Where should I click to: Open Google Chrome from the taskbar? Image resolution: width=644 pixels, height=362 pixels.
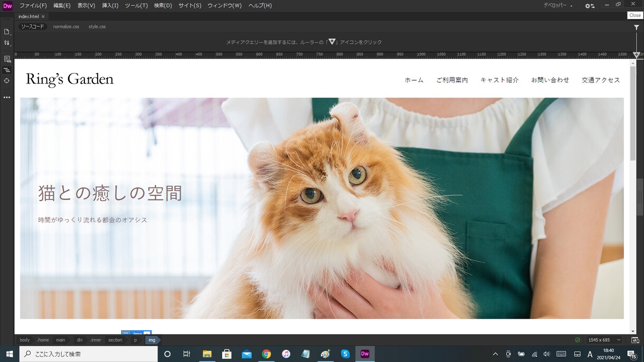[267, 354]
